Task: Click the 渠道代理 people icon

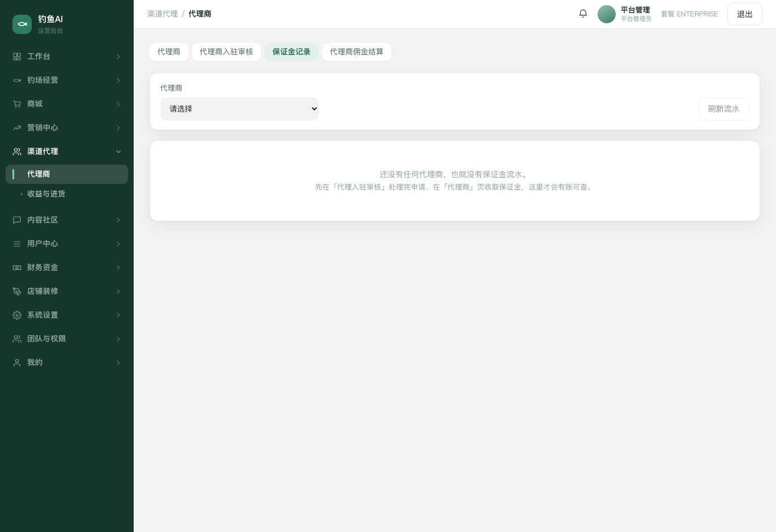Action: [17, 152]
